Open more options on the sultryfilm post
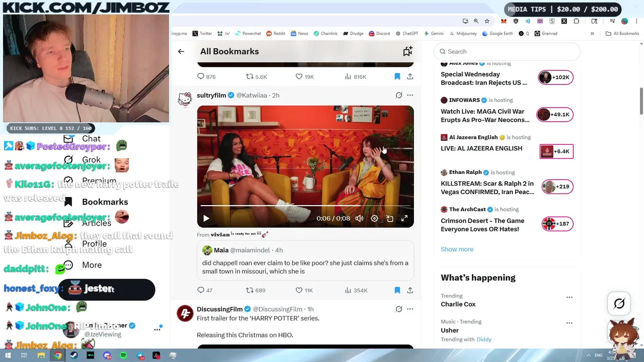The height and width of the screenshot is (362, 644). 410,95
